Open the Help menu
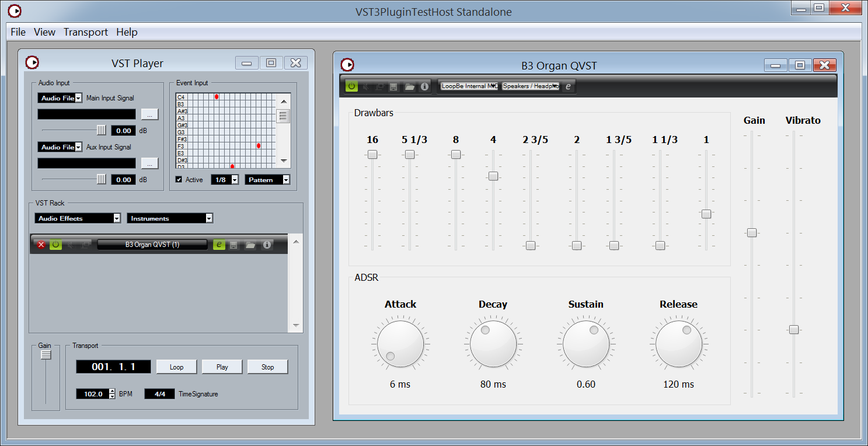 (x=127, y=32)
